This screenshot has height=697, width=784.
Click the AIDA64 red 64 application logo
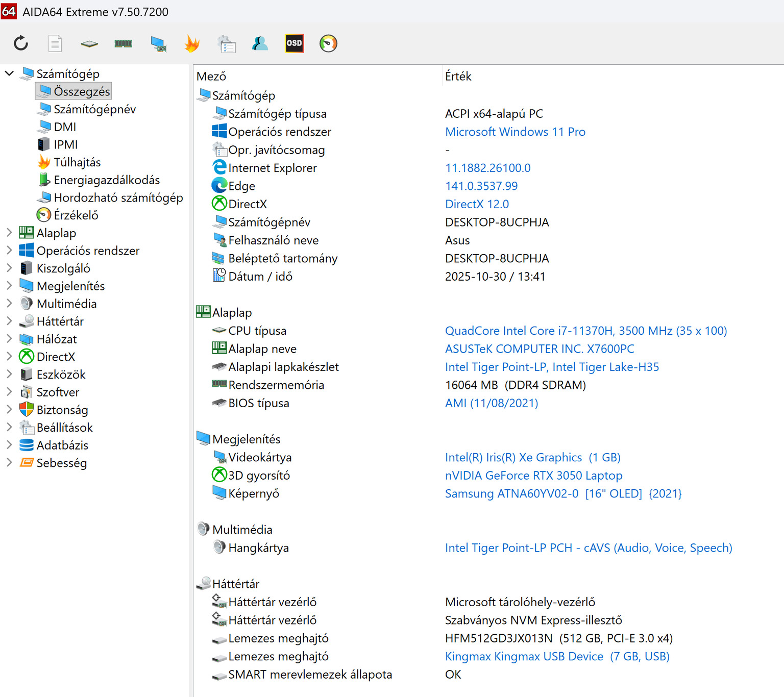[x=9, y=11]
